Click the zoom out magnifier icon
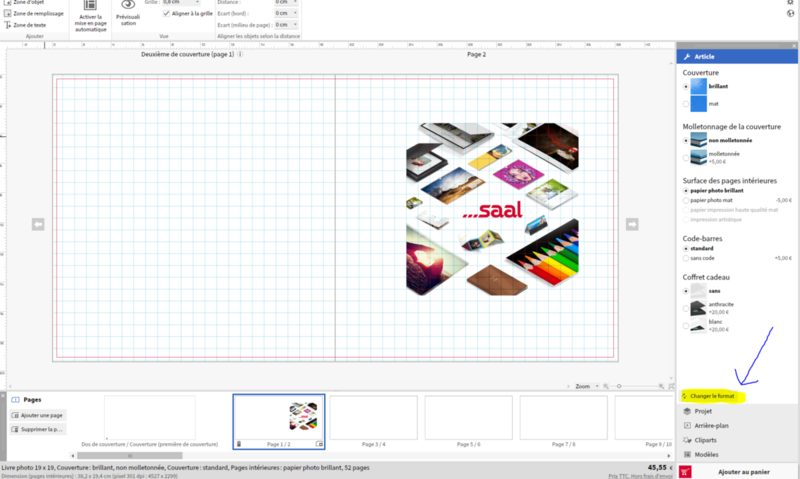The image size is (800, 479). pos(606,386)
